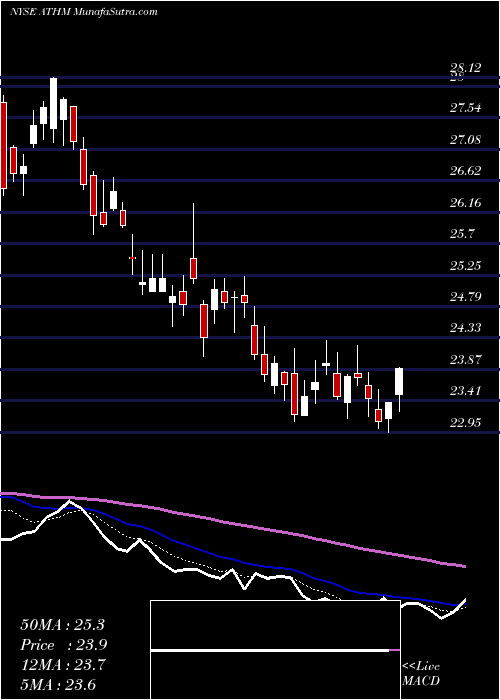Select the 23.87 price axis label
The height and width of the screenshot is (700, 500).
(466, 360)
